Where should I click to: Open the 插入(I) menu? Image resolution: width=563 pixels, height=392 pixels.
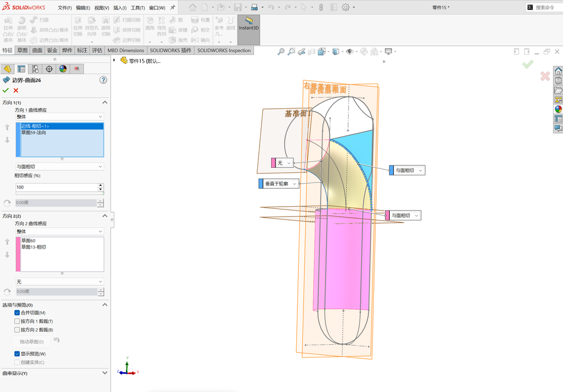point(120,8)
